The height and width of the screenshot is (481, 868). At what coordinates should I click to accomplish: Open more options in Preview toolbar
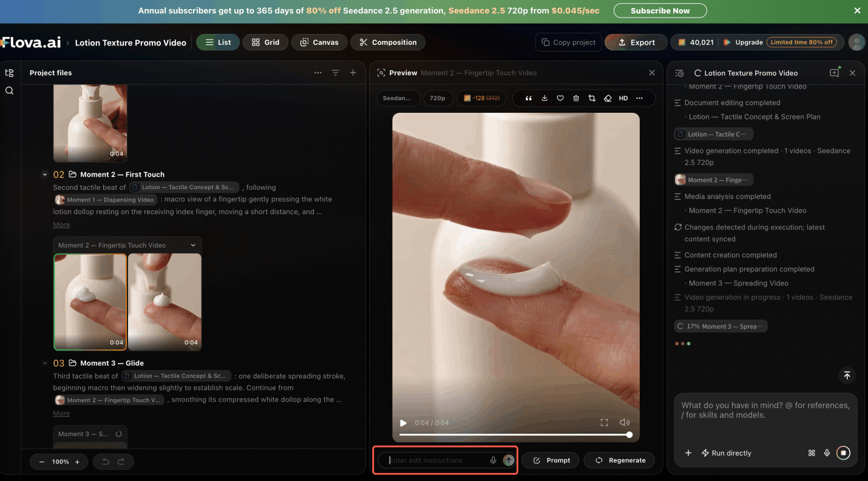(639, 98)
